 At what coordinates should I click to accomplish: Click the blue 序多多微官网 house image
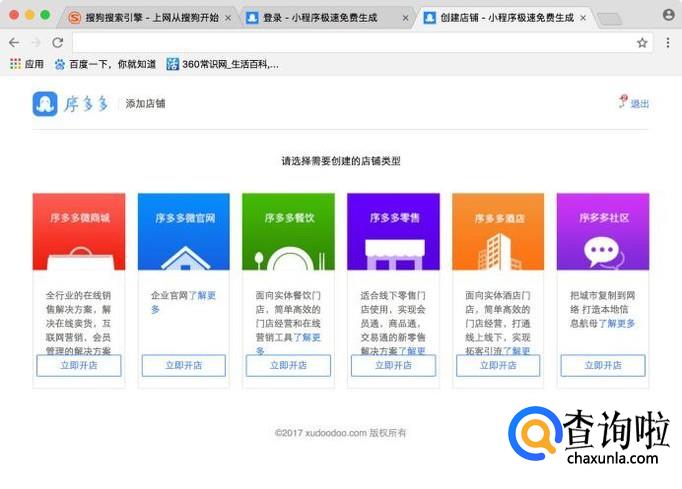click(184, 231)
